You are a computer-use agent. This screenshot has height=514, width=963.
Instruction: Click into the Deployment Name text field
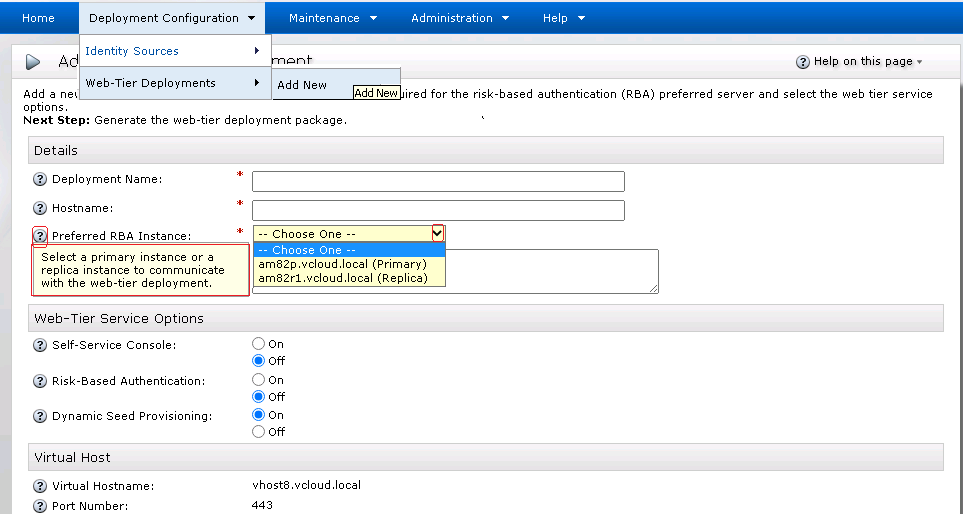pyautogui.click(x=438, y=181)
